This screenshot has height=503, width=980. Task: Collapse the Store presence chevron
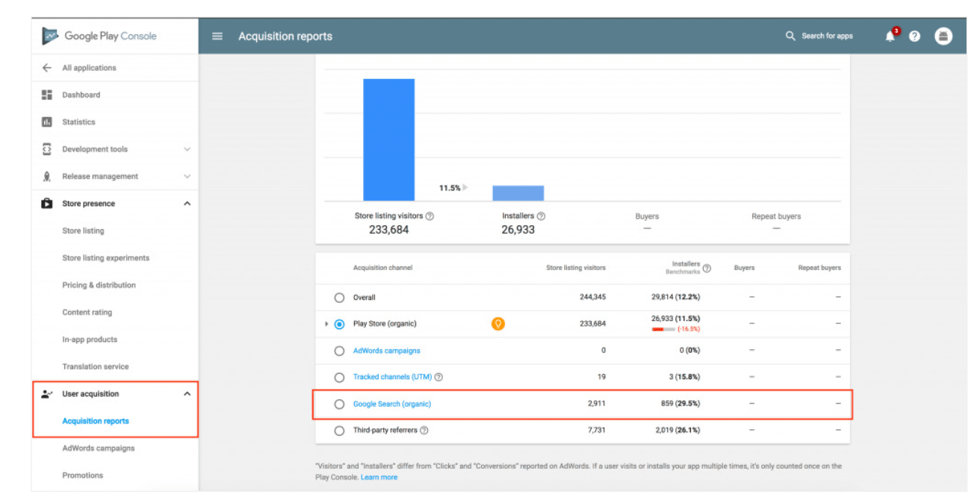(x=187, y=203)
